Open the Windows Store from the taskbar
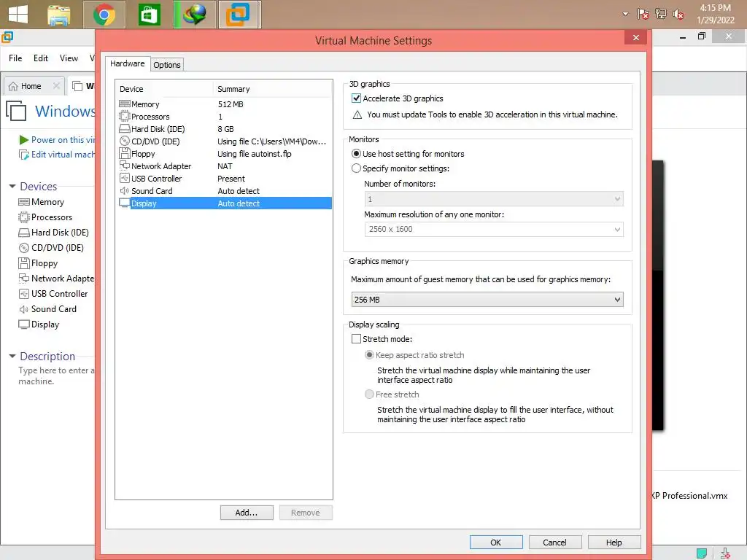This screenshot has width=747, height=560. click(x=149, y=15)
